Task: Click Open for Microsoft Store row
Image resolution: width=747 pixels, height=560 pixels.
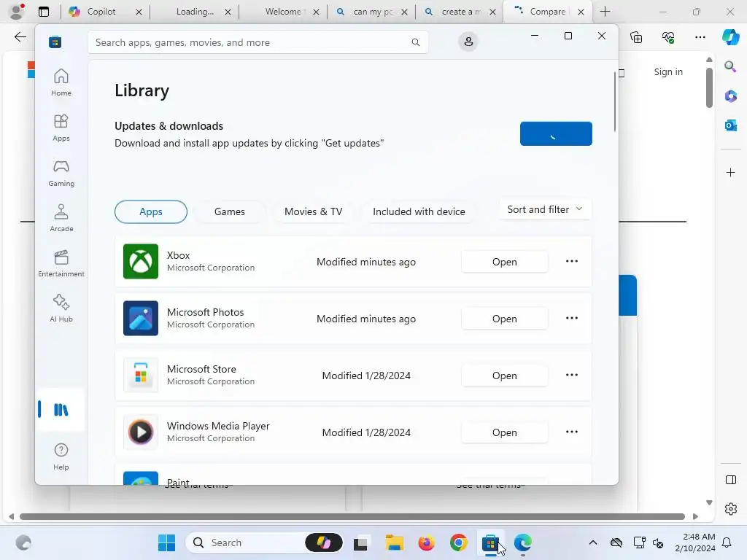Action: [x=505, y=376]
